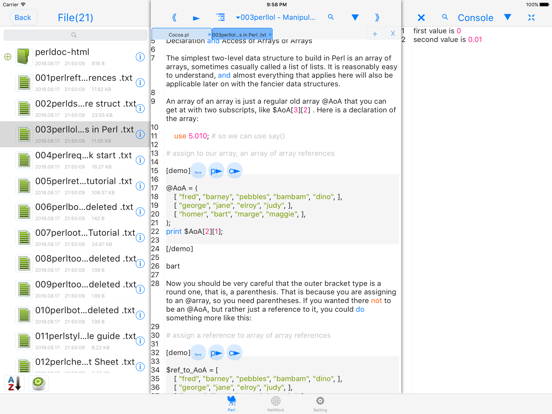Add a new editor tab
Screen dimensions: 552x414
375,34
